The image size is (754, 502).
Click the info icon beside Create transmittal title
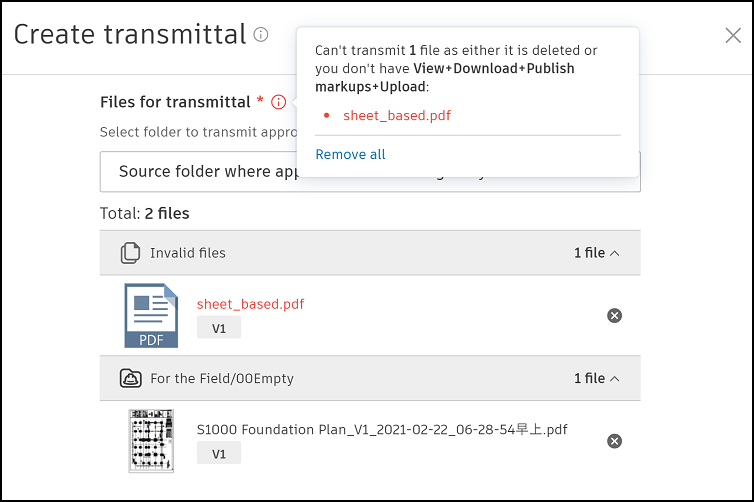(x=261, y=35)
